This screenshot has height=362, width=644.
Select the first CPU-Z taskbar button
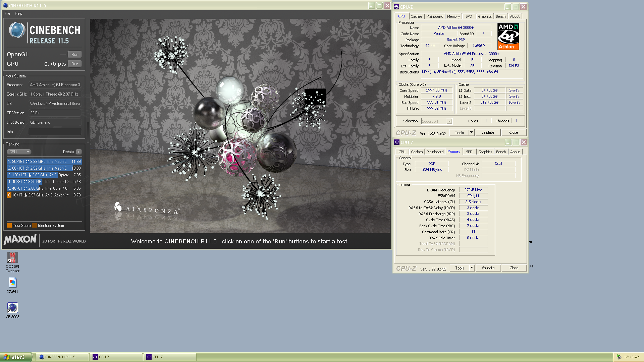pos(116,357)
